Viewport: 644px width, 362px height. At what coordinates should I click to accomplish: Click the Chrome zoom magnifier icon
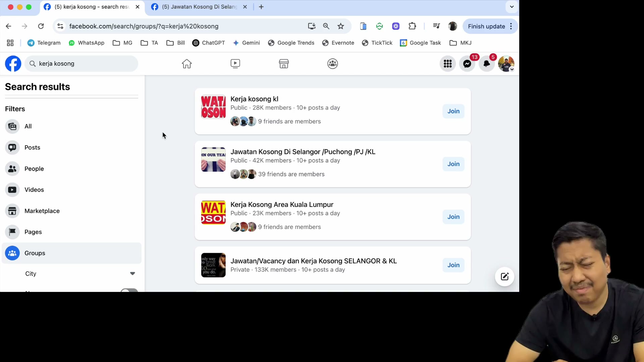coord(326,26)
